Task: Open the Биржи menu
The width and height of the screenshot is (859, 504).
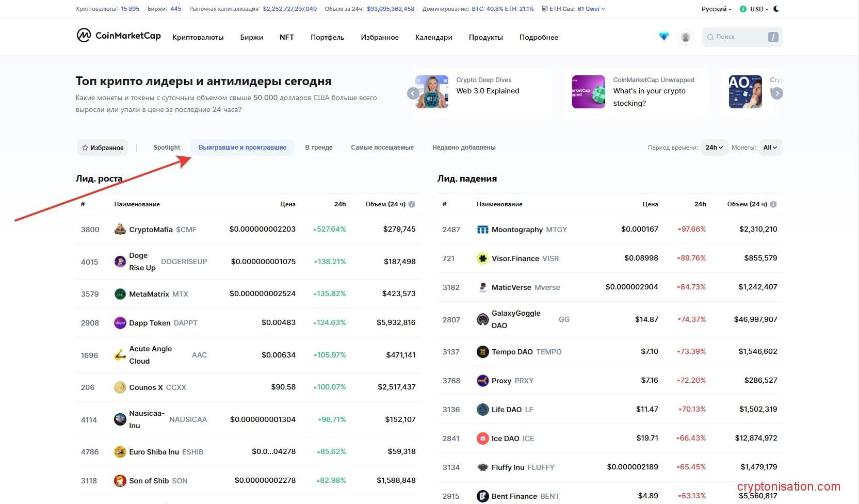Action: (251, 37)
